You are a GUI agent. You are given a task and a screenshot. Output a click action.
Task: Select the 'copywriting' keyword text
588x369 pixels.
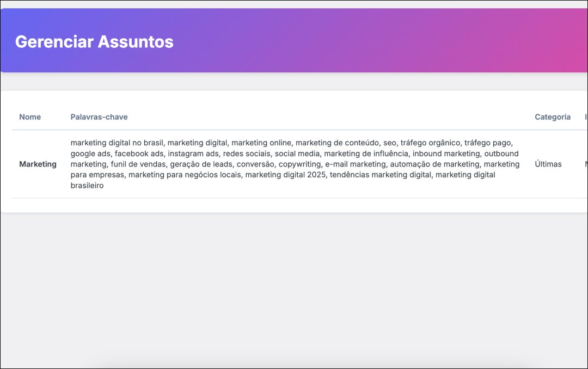(300, 164)
